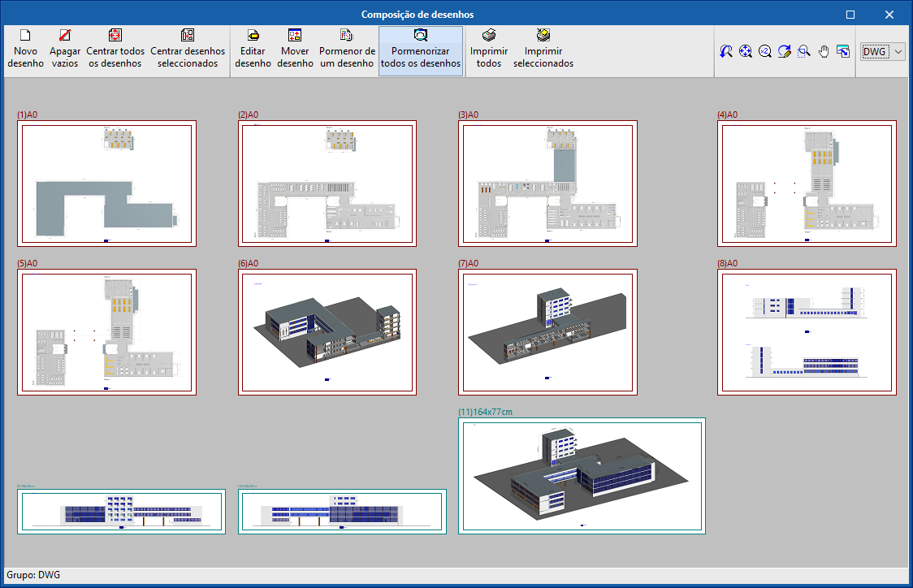Select the hand pan tool
Screen dimensions: 913x588
[823, 51]
